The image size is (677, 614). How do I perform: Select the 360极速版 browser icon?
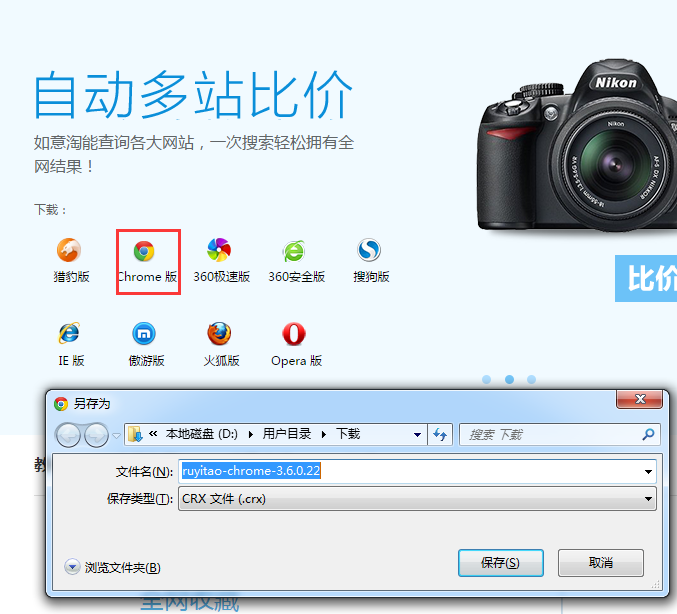(220, 251)
